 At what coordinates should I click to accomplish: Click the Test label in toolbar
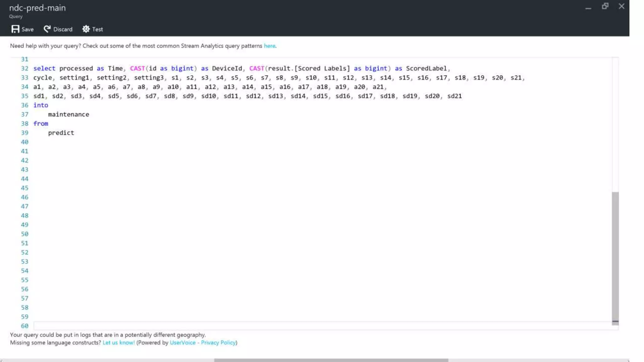pos(97,30)
